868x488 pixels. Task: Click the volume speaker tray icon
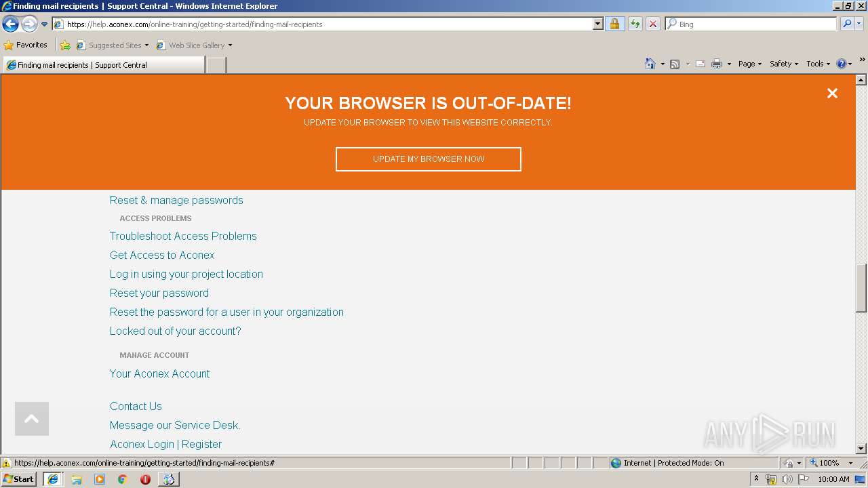click(x=787, y=479)
